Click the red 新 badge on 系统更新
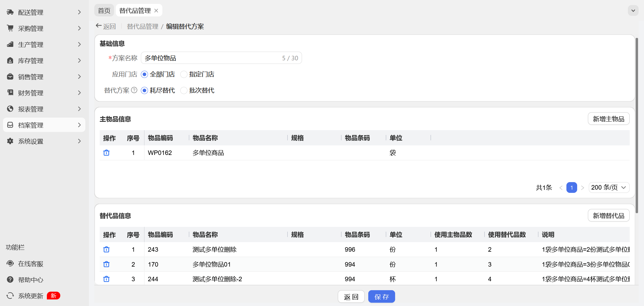Screen dimensions: 644x306 (53, 296)
